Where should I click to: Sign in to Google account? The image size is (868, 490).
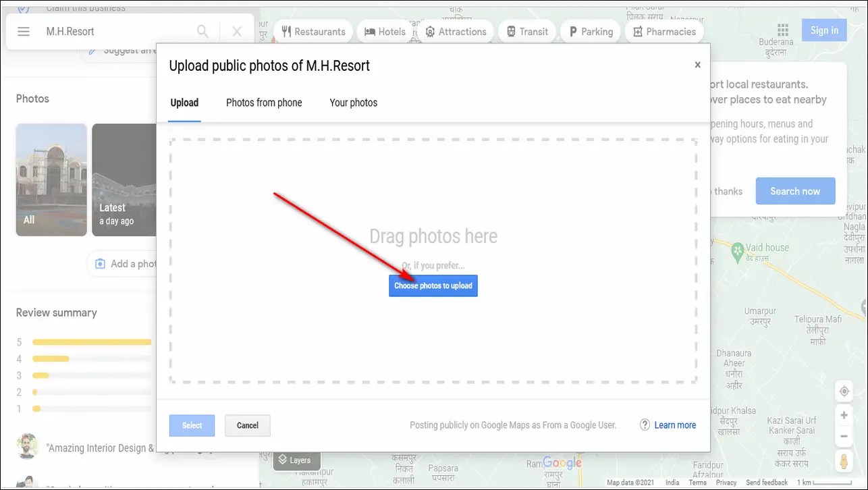tap(824, 30)
